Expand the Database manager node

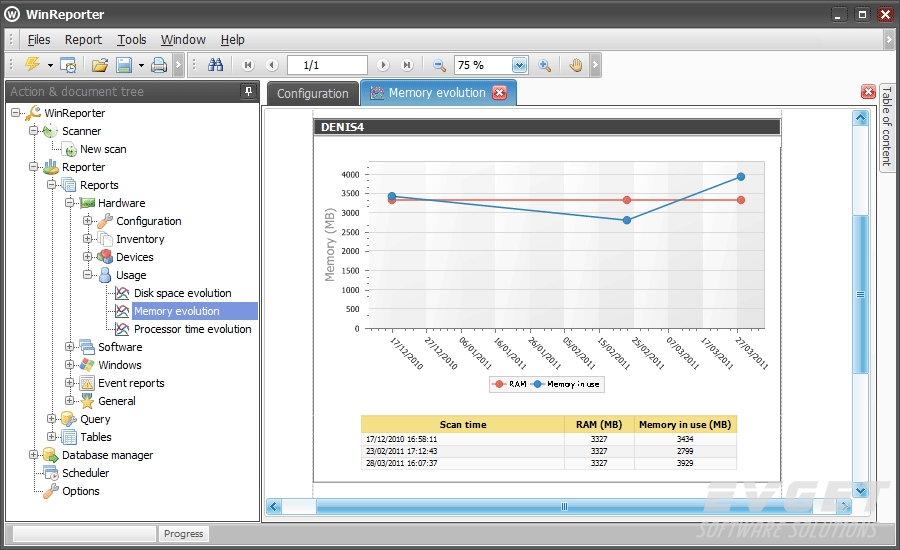33,455
